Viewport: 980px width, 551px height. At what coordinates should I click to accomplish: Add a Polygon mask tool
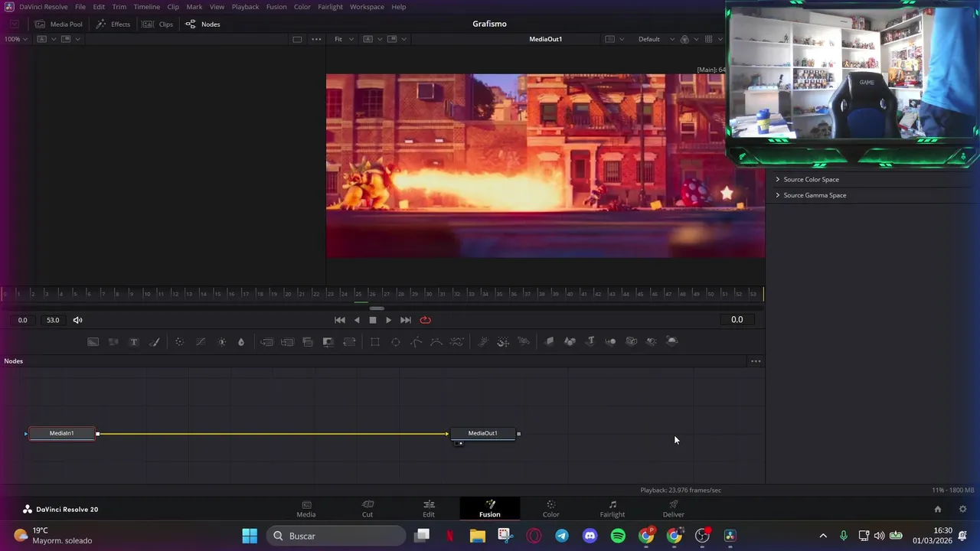click(x=416, y=341)
